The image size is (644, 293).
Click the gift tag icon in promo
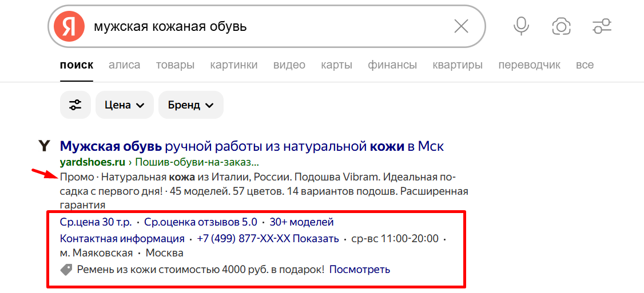tap(66, 270)
